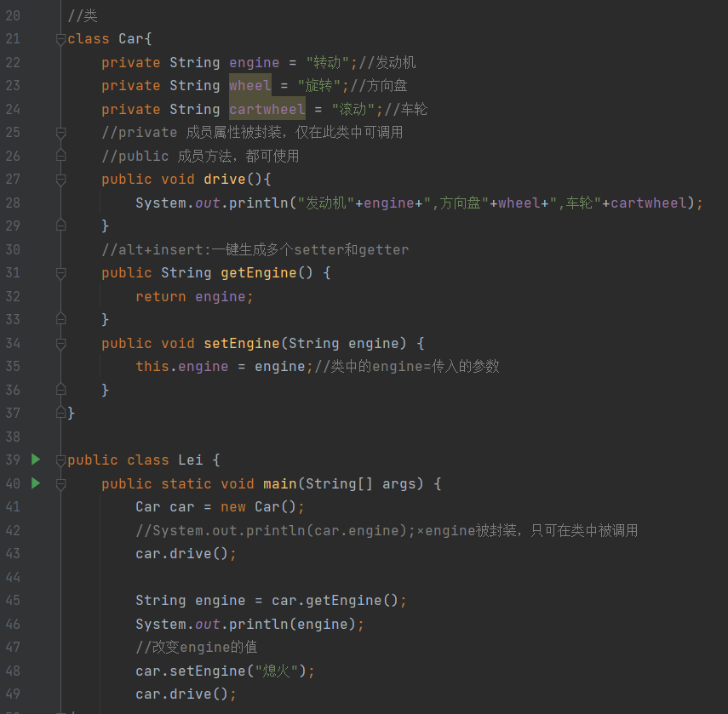The height and width of the screenshot is (714, 728).
Task: Click line number 22 in gutter
Action: tap(13, 63)
